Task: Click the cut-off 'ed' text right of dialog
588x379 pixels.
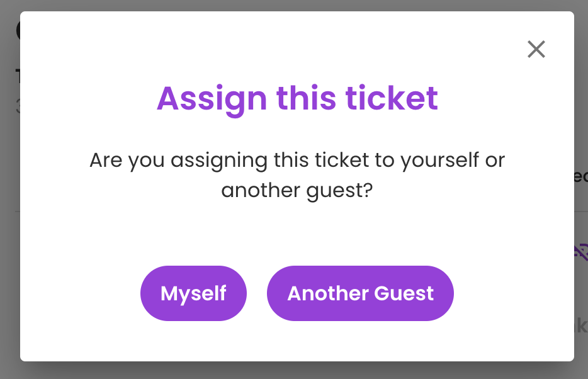Action: click(581, 176)
